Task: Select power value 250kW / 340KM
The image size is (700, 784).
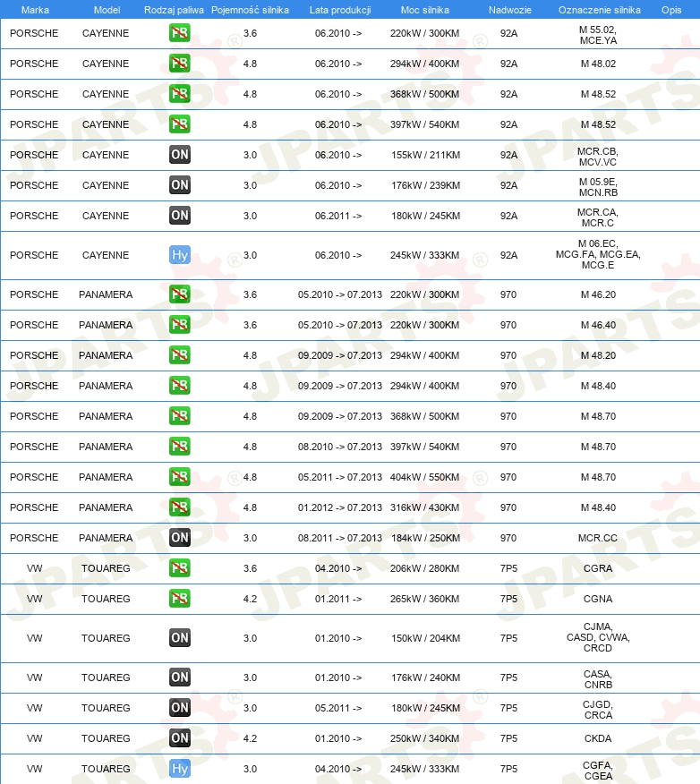Action: [424, 738]
